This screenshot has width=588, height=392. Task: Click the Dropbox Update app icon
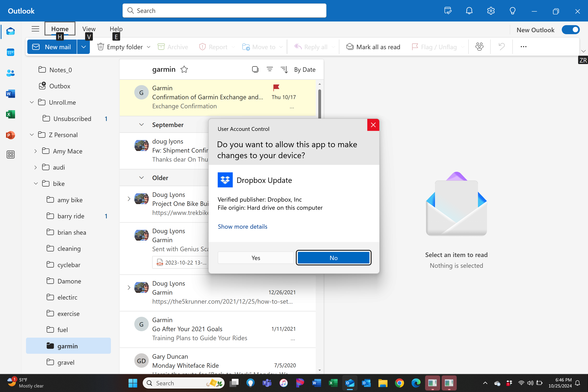pyautogui.click(x=225, y=180)
